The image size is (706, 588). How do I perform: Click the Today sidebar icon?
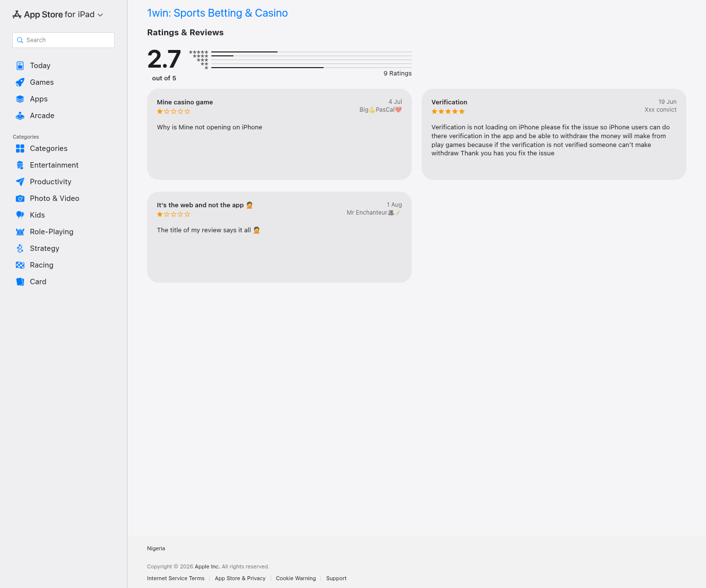20,66
